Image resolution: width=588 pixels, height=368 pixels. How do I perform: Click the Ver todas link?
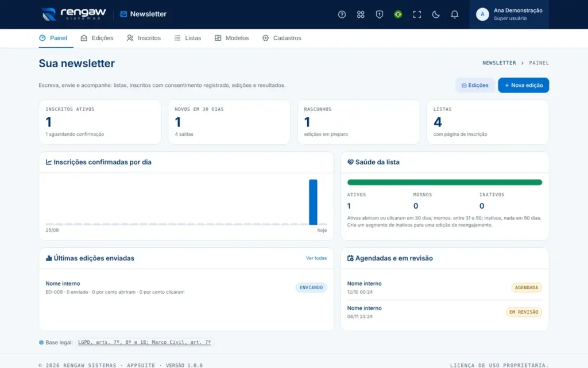point(316,258)
